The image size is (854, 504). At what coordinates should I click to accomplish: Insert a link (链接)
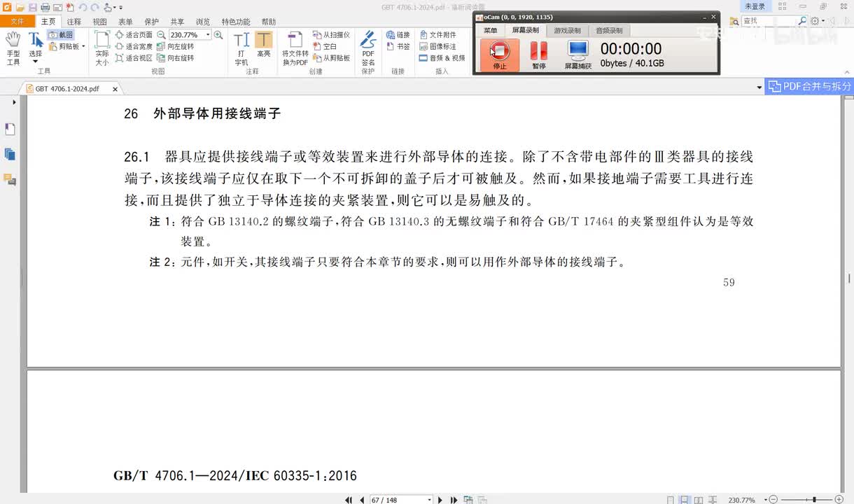pos(398,34)
